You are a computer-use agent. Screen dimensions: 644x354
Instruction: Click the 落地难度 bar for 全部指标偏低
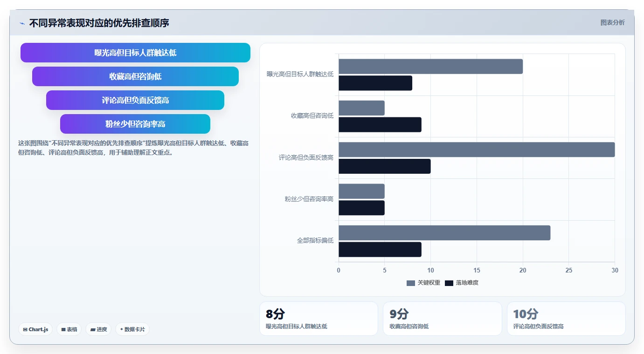[x=380, y=250]
